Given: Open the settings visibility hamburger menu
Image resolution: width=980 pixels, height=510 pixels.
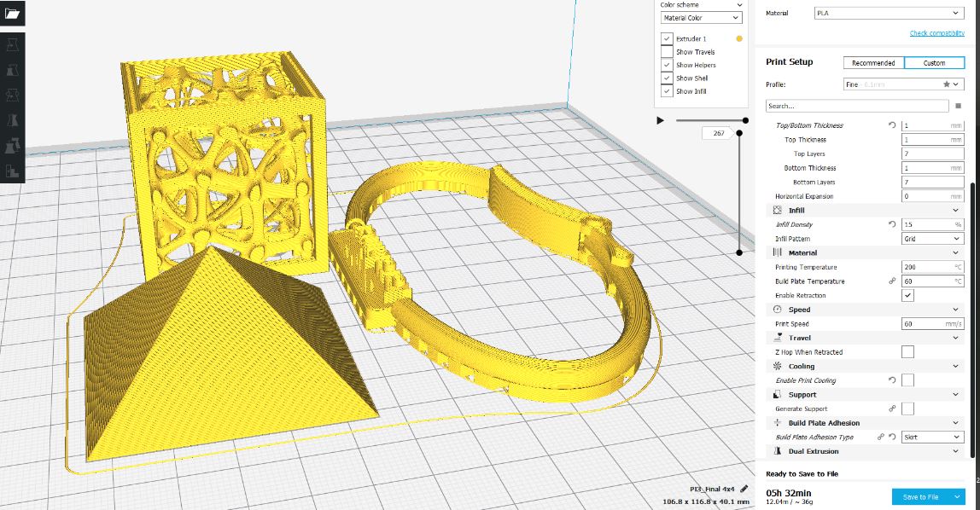Looking at the screenshot, I should coord(958,106).
